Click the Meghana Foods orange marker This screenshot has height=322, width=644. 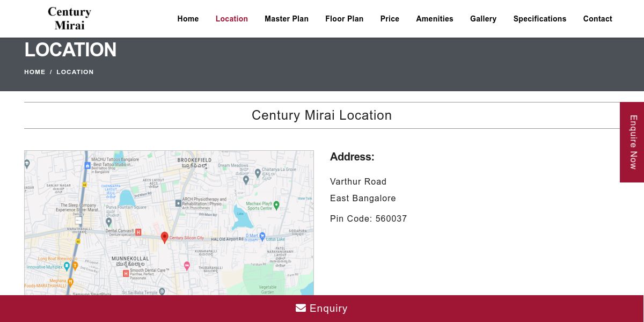70,282
